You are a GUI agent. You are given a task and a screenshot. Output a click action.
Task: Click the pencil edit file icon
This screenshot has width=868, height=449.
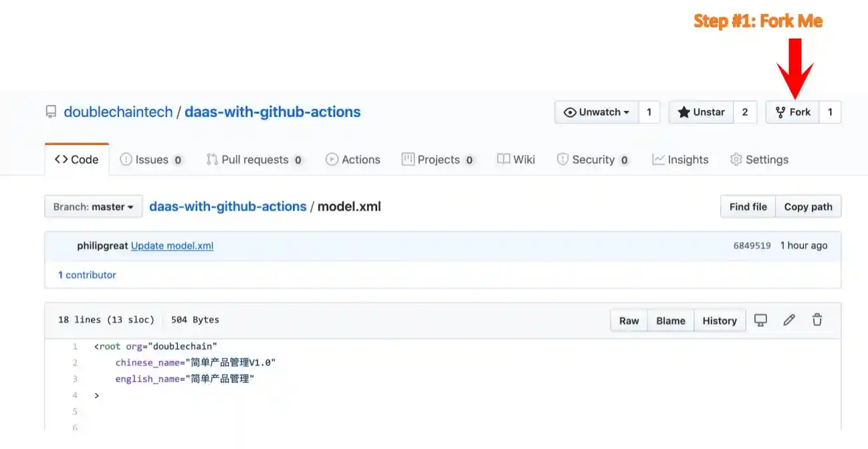(x=789, y=320)
